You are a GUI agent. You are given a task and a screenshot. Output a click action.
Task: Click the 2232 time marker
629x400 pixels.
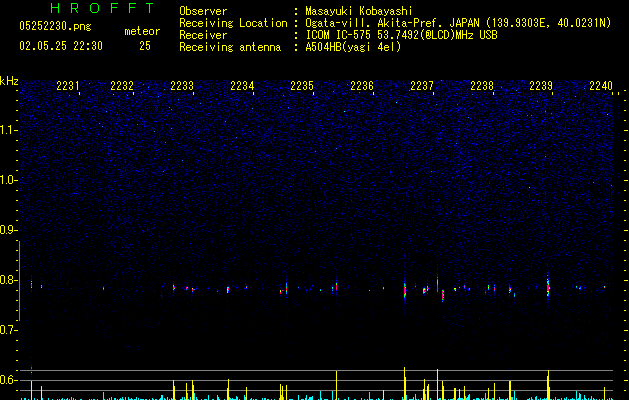[122, 86]
